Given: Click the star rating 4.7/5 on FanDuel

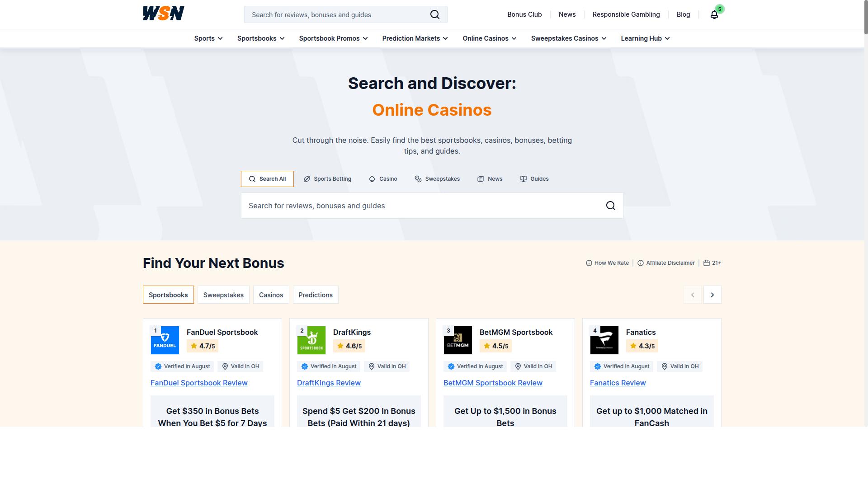Looking at the screenshot, I should point(203,346).
